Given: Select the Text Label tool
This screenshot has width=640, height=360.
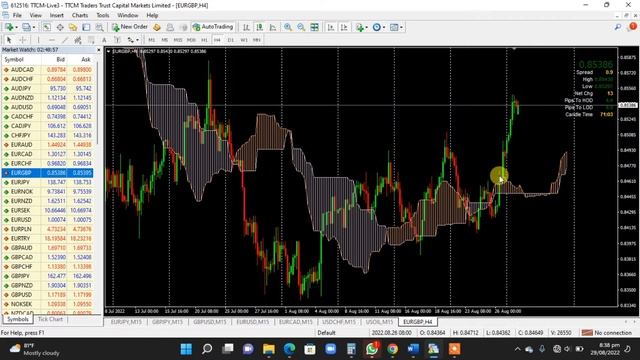Looking at the screenshot, I should [x=117, y=40].
